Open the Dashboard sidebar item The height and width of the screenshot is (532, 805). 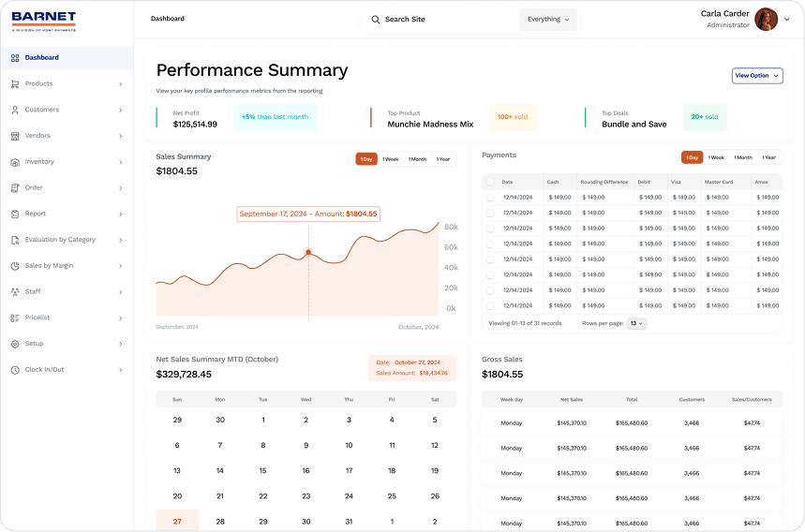tap(67, 58)
